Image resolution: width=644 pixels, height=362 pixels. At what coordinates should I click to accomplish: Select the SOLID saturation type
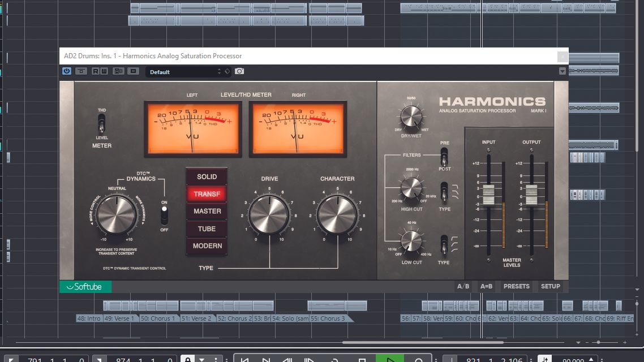(207, 176)
